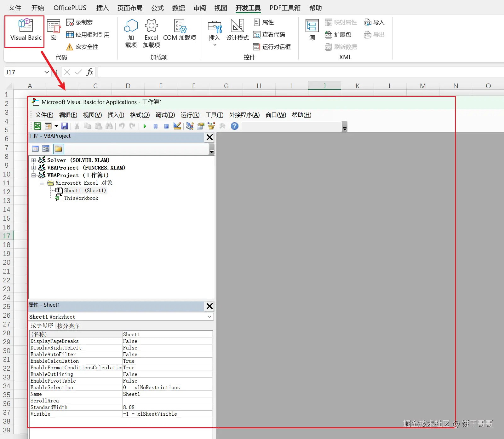Expand the Solver (SOLVER.XLAM) tree node
The image size is (504, 439).
pos(33,160)
